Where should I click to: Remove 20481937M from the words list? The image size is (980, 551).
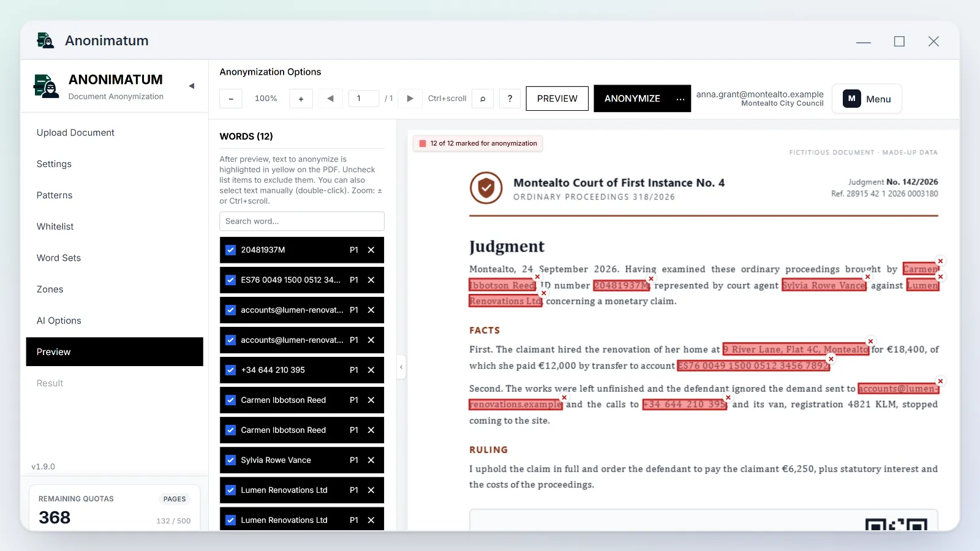click(371, 250)
